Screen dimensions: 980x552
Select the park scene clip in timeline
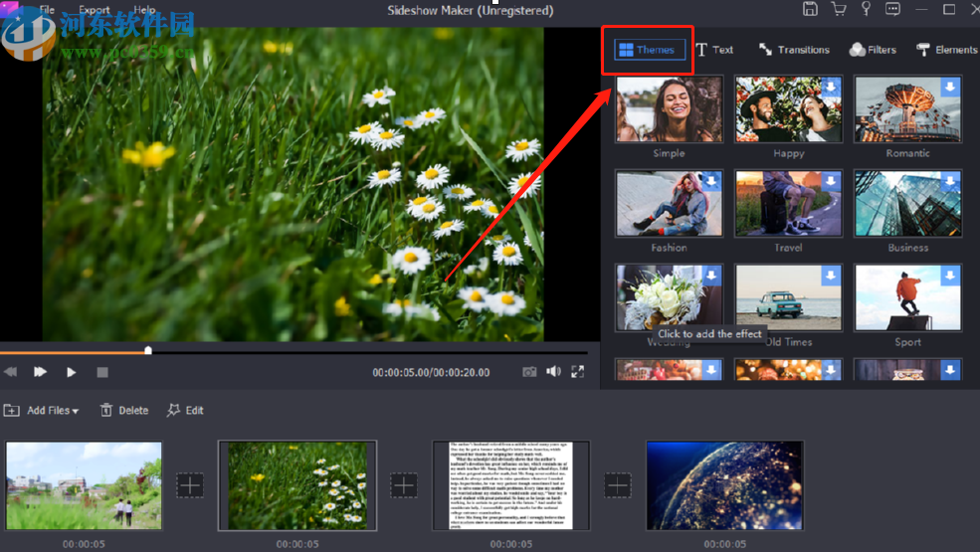click(84, 485)
